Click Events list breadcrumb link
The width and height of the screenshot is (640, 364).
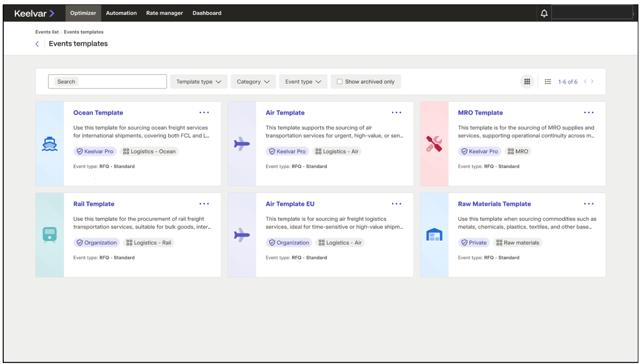(x=47, y=32)
